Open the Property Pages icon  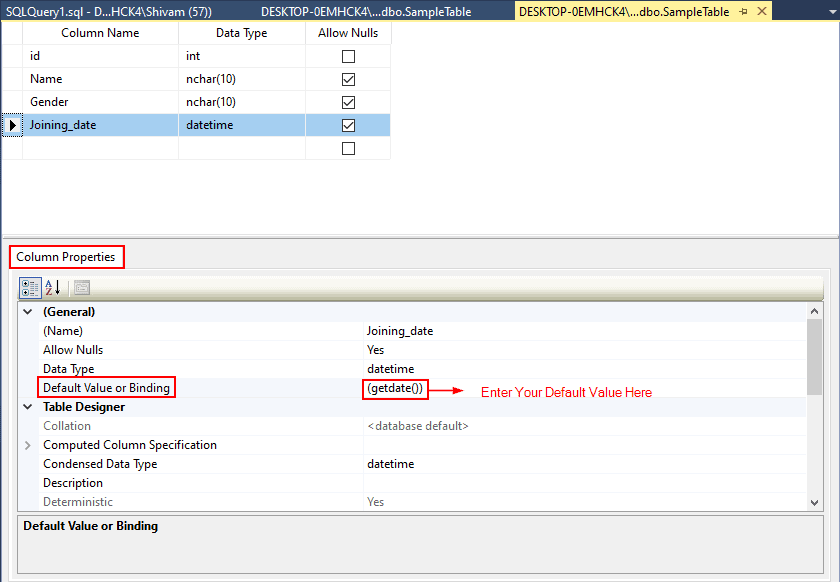point(80,288)
